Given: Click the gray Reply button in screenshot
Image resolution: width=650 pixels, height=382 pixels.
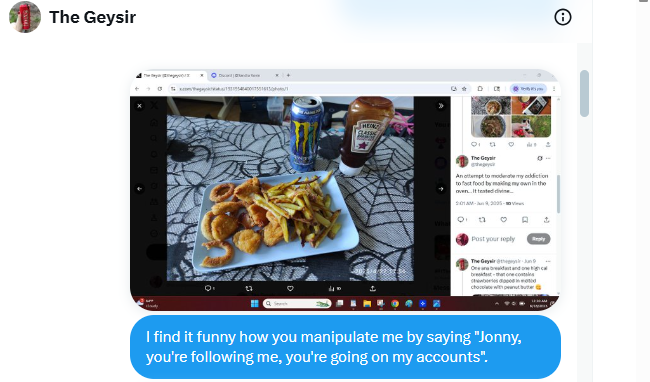Looking at the screenshot, I should pos(538,239).
